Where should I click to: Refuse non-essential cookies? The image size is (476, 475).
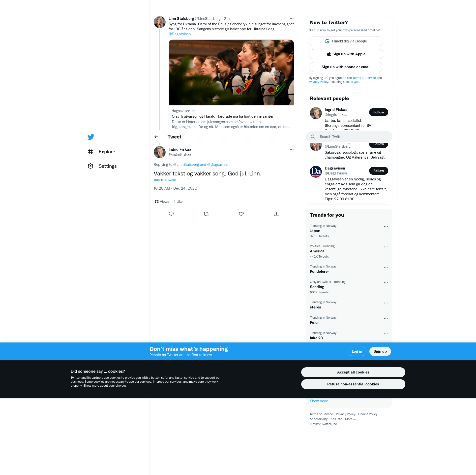(353, 384)
